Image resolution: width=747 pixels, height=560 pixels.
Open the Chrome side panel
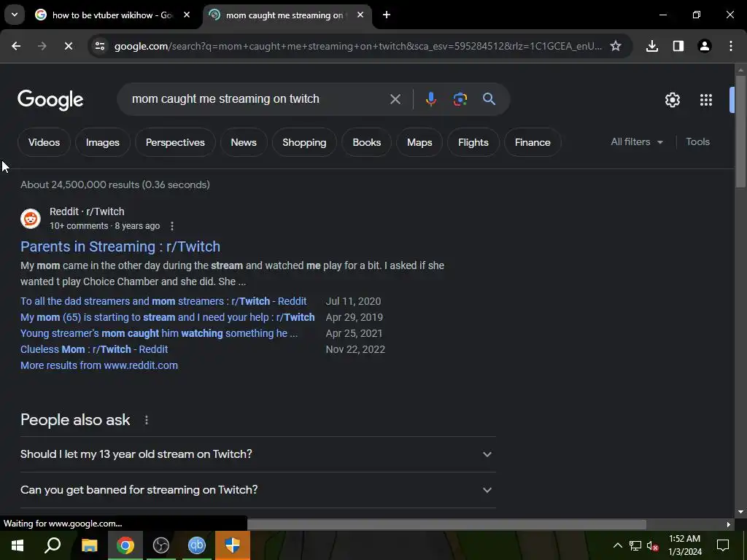(x=678, y=46)
